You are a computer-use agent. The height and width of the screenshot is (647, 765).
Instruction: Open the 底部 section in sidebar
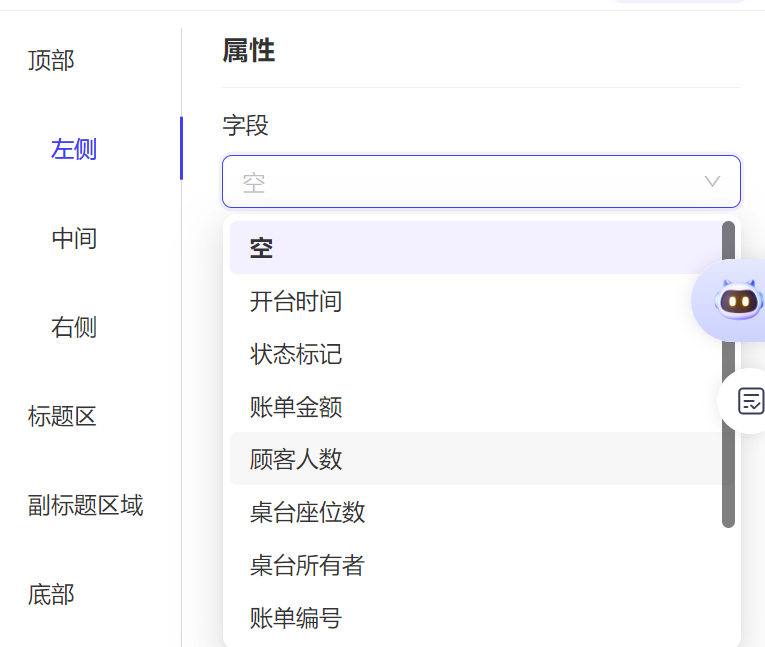pyautogui.click(x=51, y=594)
